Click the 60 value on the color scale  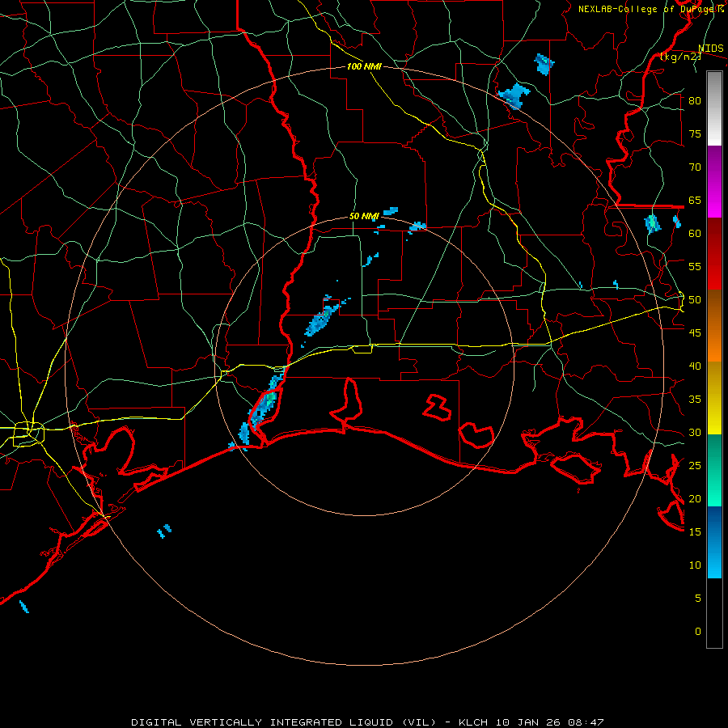pos(695,234)
